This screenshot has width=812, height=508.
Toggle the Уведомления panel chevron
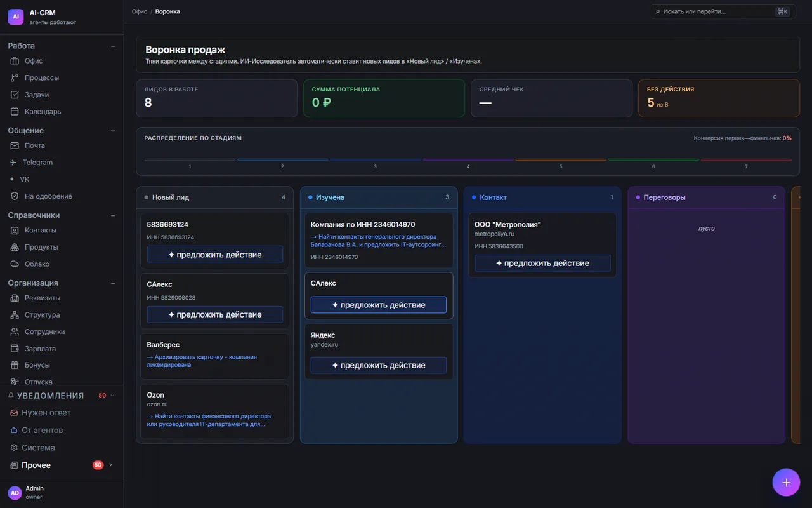(x=113, y=396)
